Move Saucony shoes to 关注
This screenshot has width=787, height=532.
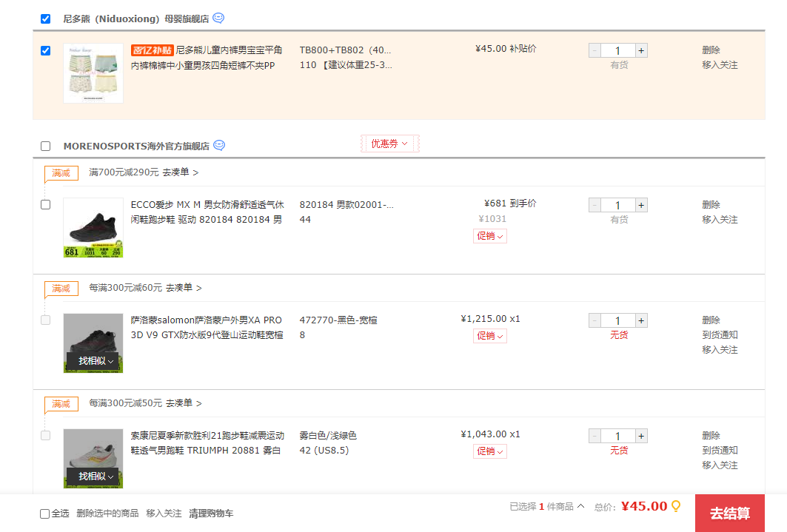pyautogui.click(x=720, y=465)
